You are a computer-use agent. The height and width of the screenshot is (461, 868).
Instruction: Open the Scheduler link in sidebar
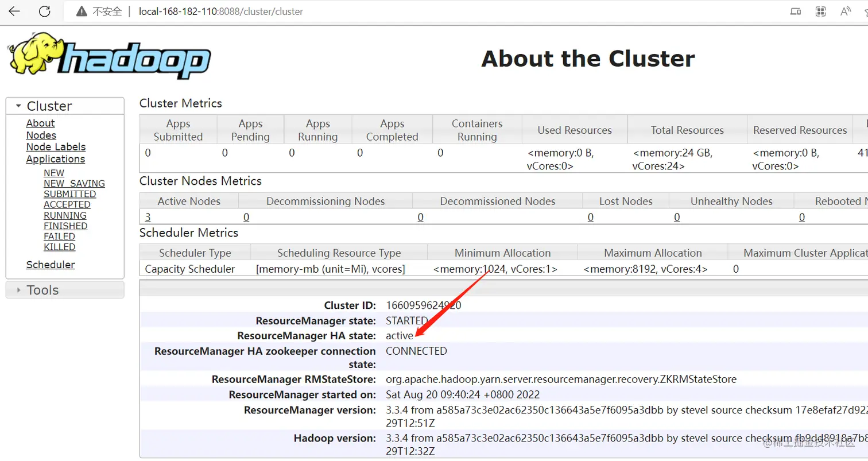(x=51, y=265)
